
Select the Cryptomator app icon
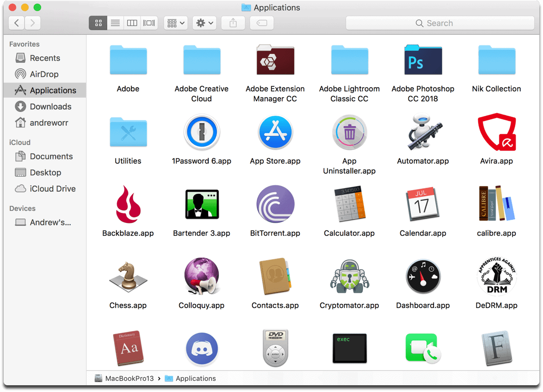(x=349, y=276)
